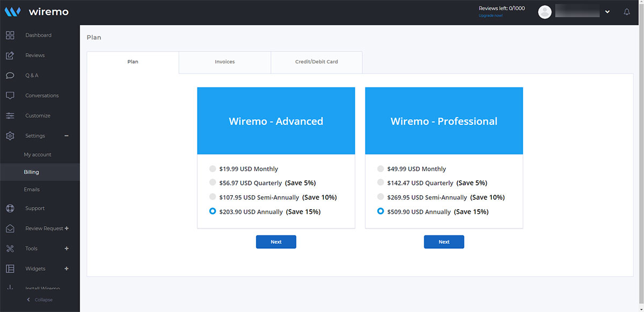Collapse the sidebar
The height and width of the screenshot is (312, 644).
pyautogui.click(x=40, y=300)
